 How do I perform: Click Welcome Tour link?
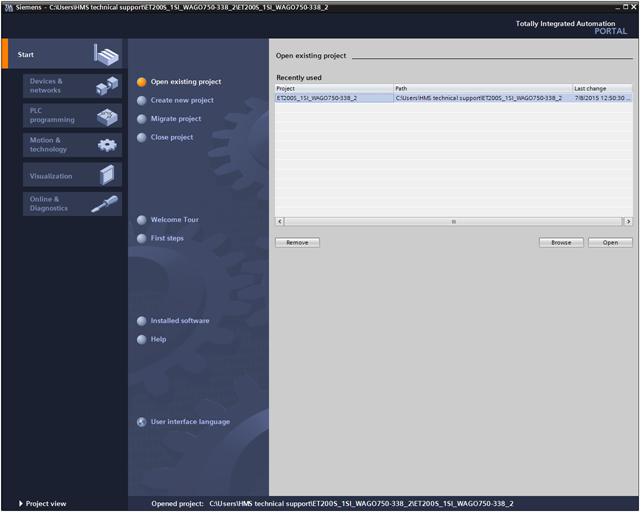coord(175,220)
